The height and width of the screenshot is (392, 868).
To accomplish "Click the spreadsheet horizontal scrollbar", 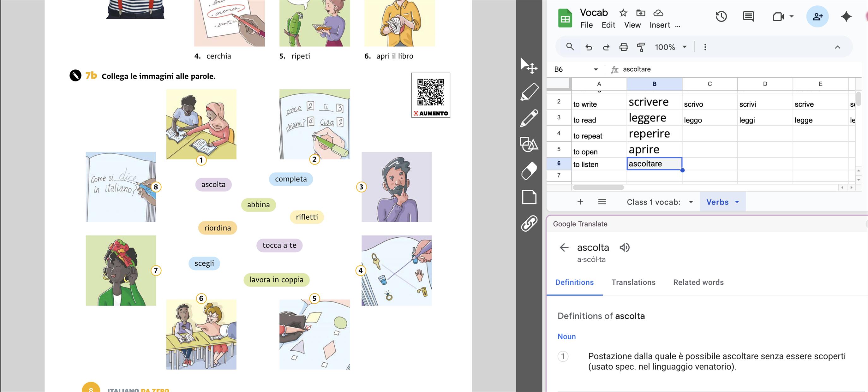I will (x=598, y=187).
